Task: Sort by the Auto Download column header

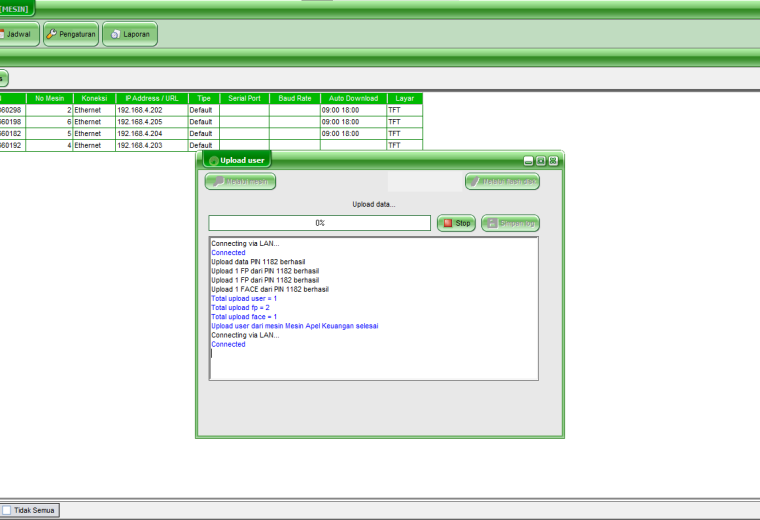Action: point(353,98)
